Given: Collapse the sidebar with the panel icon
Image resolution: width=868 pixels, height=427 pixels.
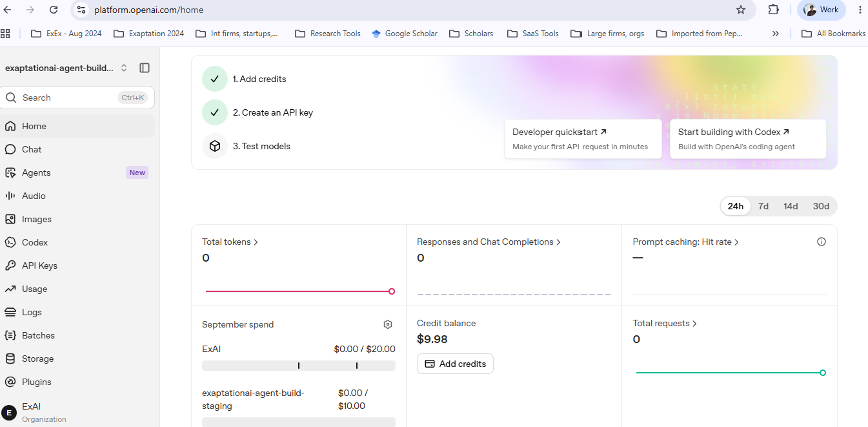Looking at the screenshot, I should (145, 68).
